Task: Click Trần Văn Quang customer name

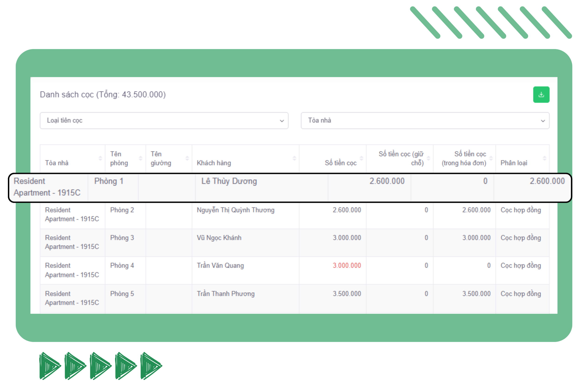Action: coord(220,265)
